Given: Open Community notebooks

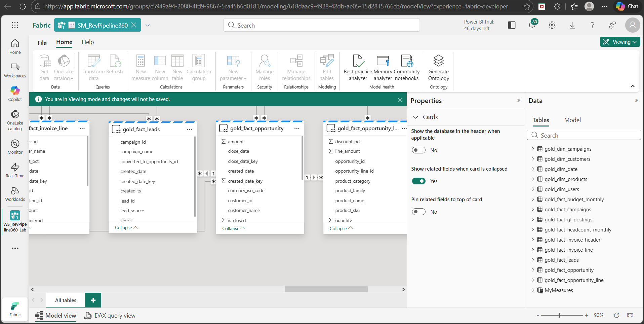Looking at the screenshot, I should pos(406,68).
